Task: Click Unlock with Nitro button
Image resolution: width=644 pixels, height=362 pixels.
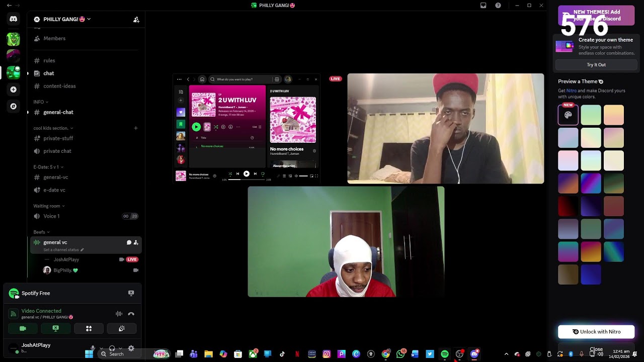Action: click(x=596, y=332)
